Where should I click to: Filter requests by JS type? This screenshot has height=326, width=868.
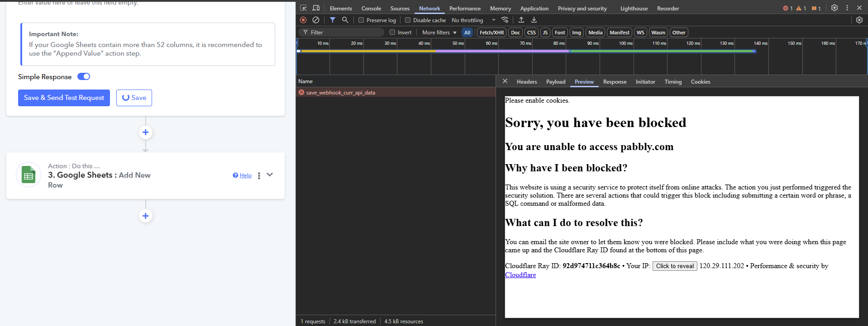(x=545, y=33)
